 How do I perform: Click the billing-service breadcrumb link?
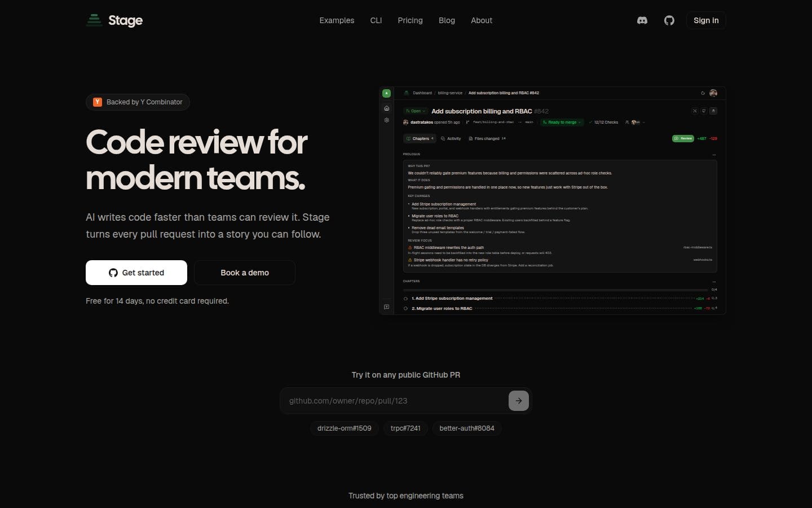point(450,93)
